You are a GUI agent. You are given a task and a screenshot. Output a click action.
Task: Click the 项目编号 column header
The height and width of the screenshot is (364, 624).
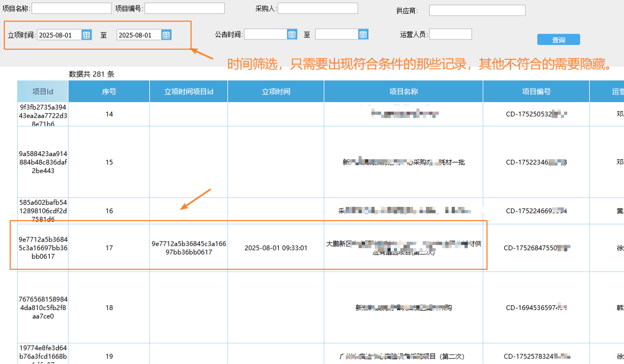(536, 91)
